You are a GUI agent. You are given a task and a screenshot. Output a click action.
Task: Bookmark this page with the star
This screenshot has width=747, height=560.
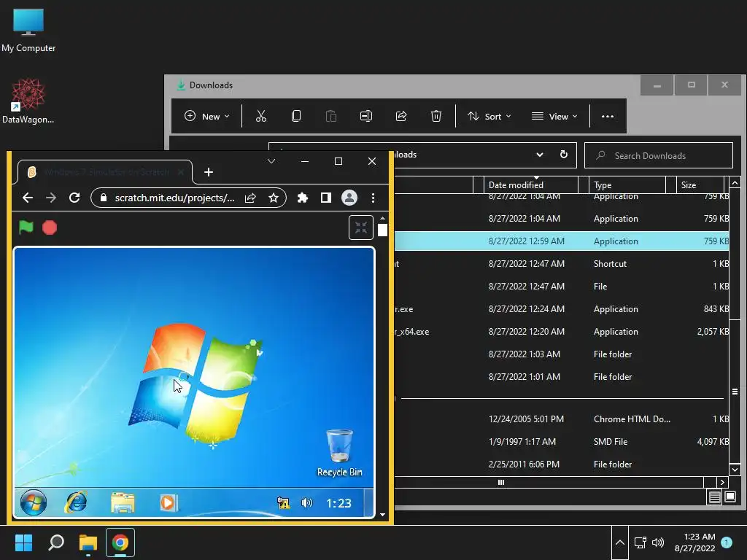[x=274, y=198]
